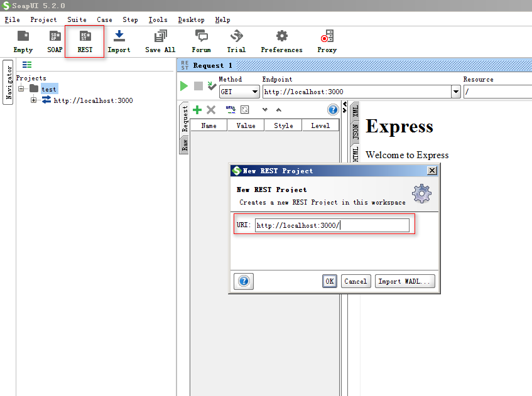Screen dimensions: 532x396
Task: Select http://localhost:3000 service in tree
Action: pyautogui.click(x=94, y=100)
